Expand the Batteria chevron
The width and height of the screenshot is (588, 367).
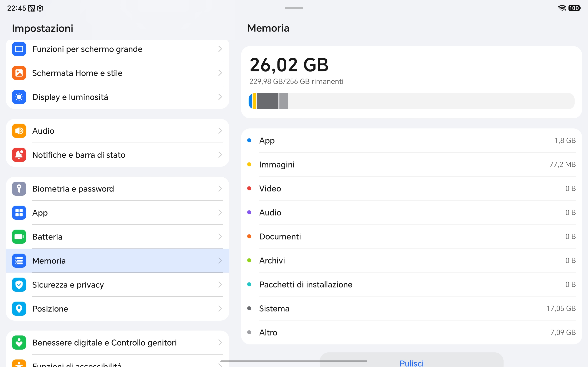click(x=220, y=237)
